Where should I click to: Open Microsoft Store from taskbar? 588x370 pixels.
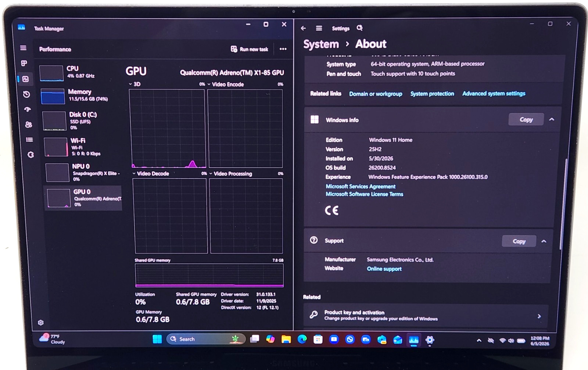[318, 340]
